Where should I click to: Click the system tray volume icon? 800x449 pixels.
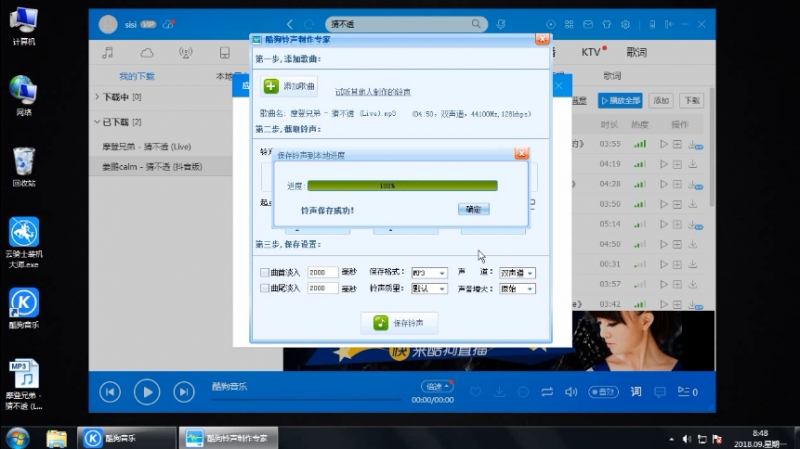pyautogui.click(x=687, y=439)
